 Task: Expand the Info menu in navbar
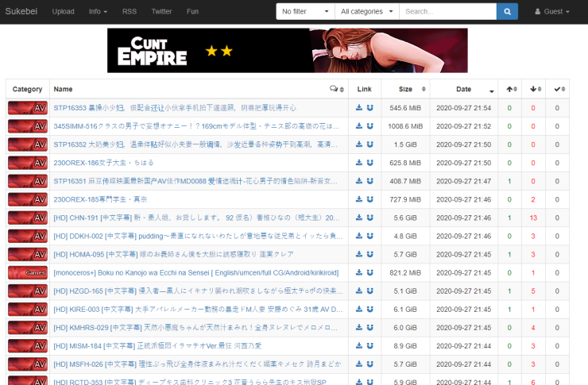coord(98,12)
